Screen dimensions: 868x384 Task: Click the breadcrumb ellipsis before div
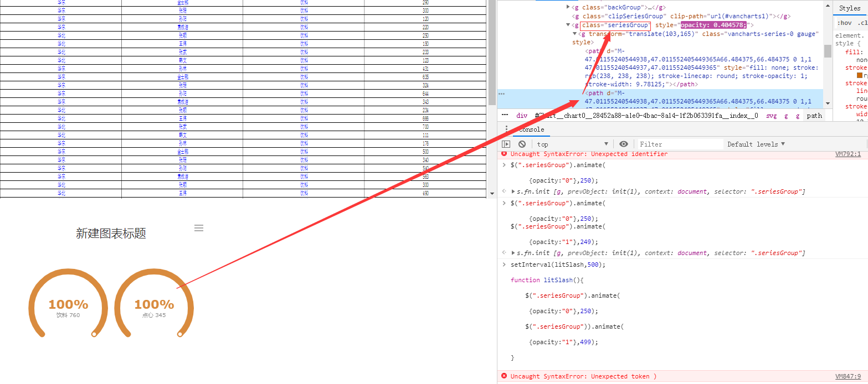505,116
